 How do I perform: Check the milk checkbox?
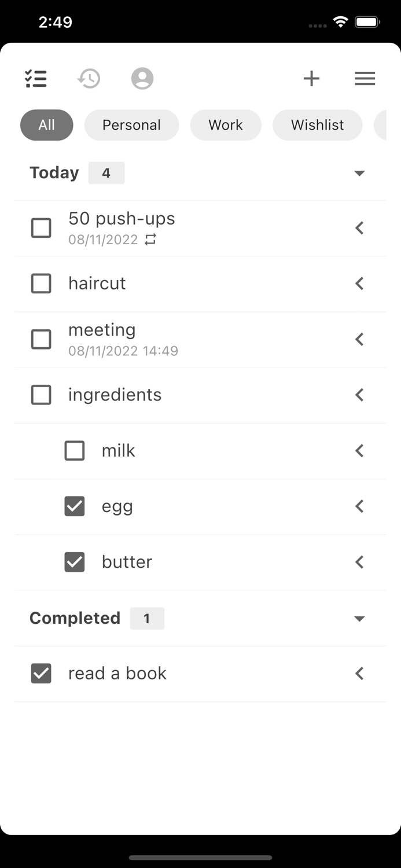click(x=74, y=450)
